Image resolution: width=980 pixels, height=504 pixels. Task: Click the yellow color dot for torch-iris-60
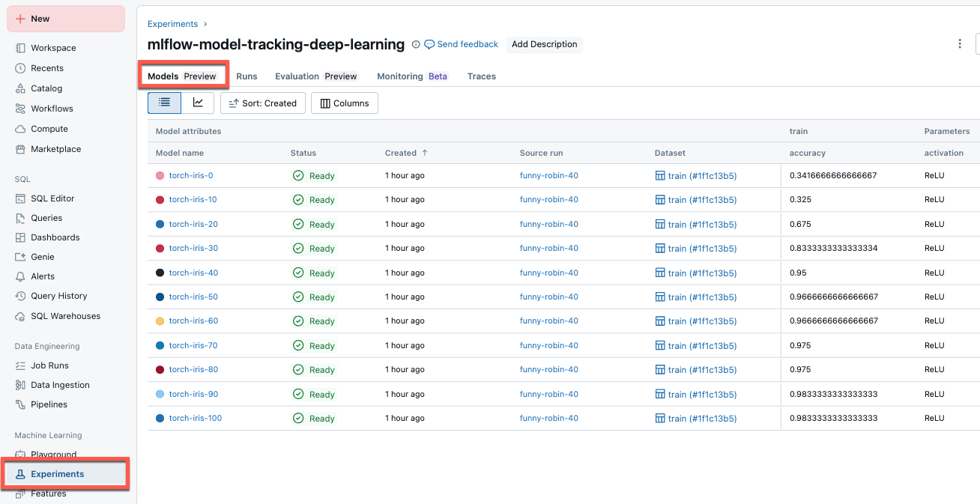[160, 321]
